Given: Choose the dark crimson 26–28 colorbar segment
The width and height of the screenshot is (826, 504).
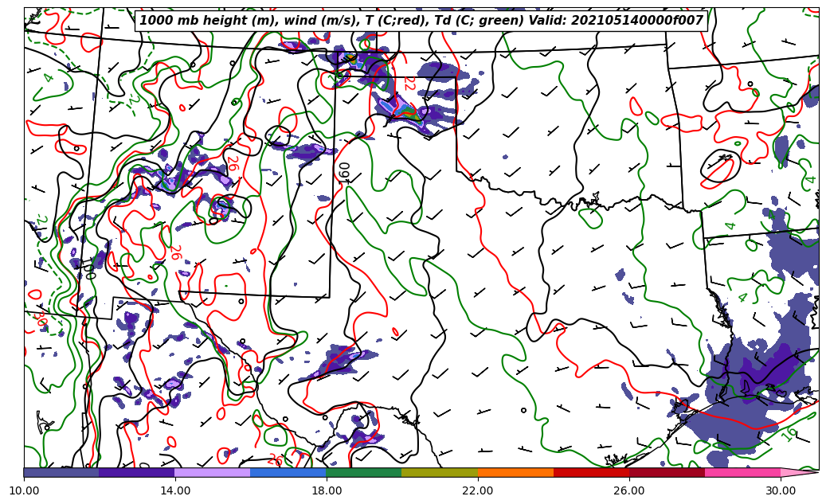Looking at the screenshot, I should click(x=667, y=472).
